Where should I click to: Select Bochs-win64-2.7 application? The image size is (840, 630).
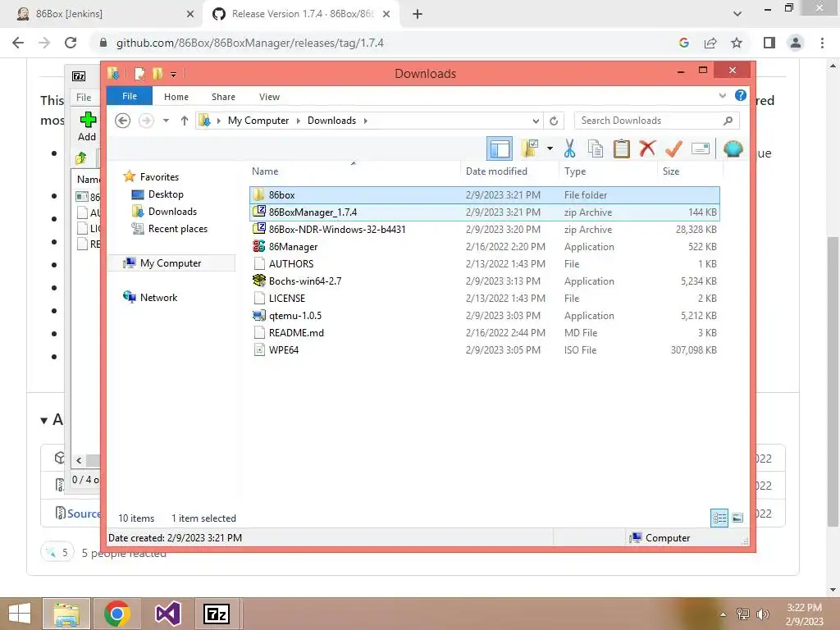tap(485, 281)
